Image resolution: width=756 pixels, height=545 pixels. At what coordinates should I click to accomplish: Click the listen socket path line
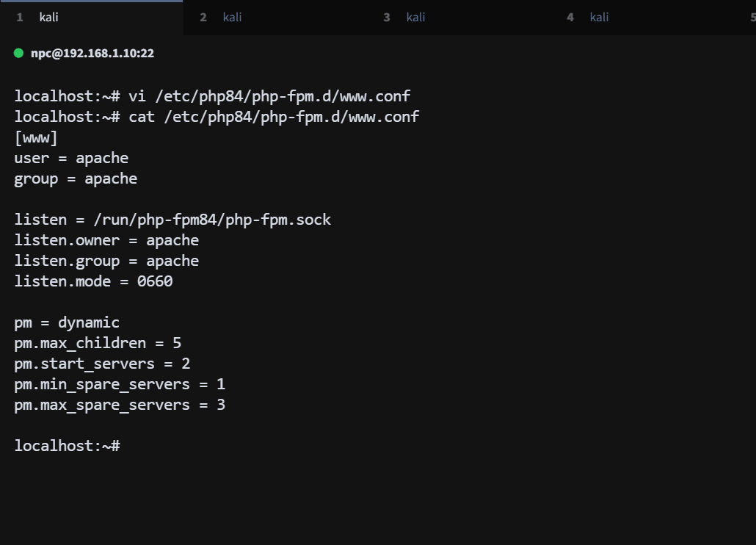[172, 220]
